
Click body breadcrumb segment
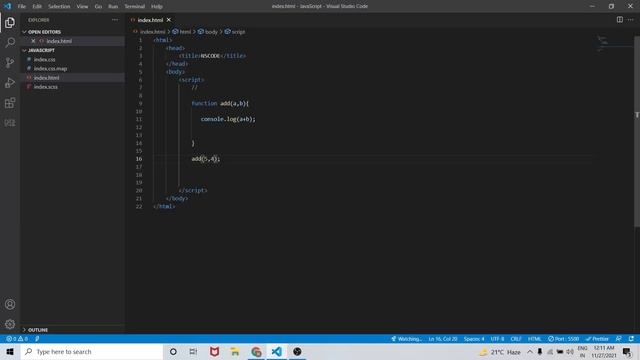211,32
